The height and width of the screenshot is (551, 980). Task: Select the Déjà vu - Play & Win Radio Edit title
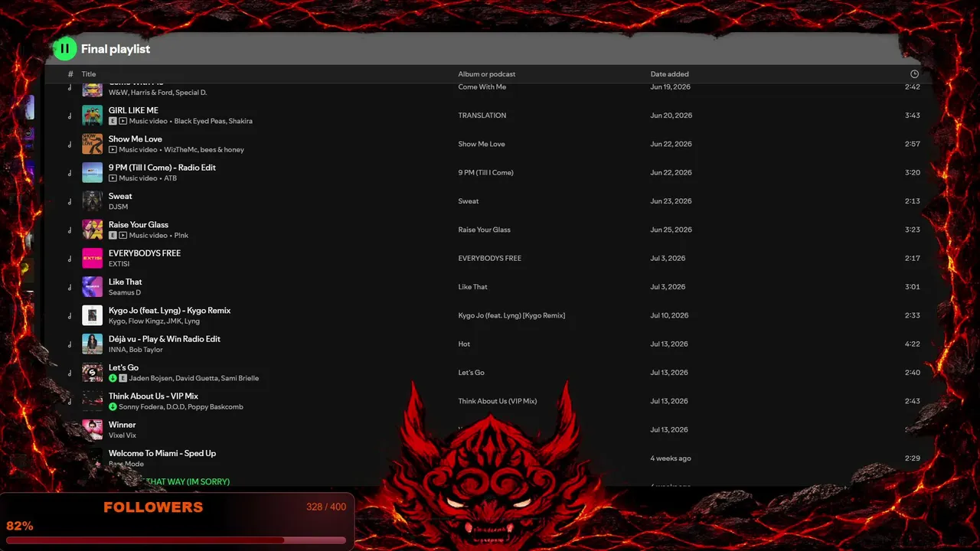(165, 339)
